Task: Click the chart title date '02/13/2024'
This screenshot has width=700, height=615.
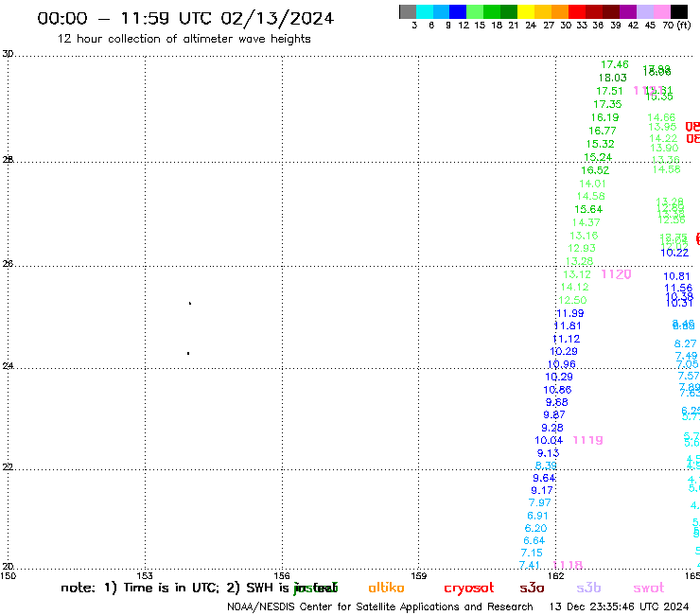Action: [x=277, y=18]
